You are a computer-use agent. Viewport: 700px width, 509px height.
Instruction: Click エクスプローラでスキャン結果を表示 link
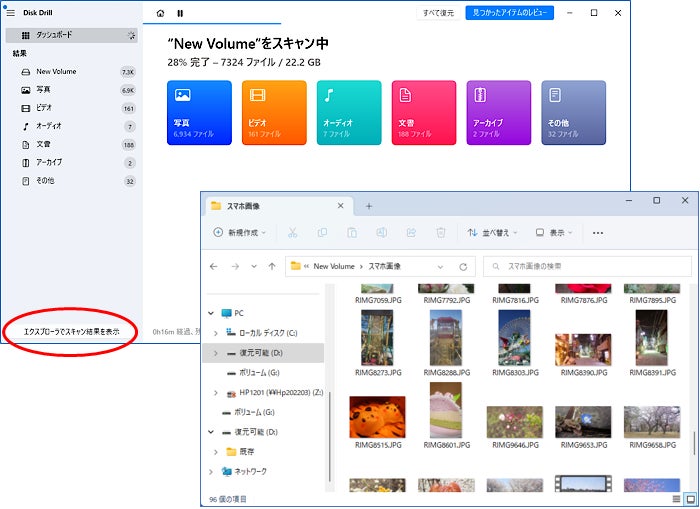(x=71, y=332)
